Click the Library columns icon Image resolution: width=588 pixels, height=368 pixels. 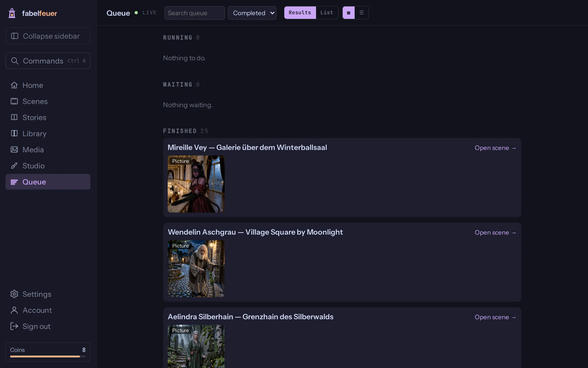pyautogui.click(x=14, y=133)
